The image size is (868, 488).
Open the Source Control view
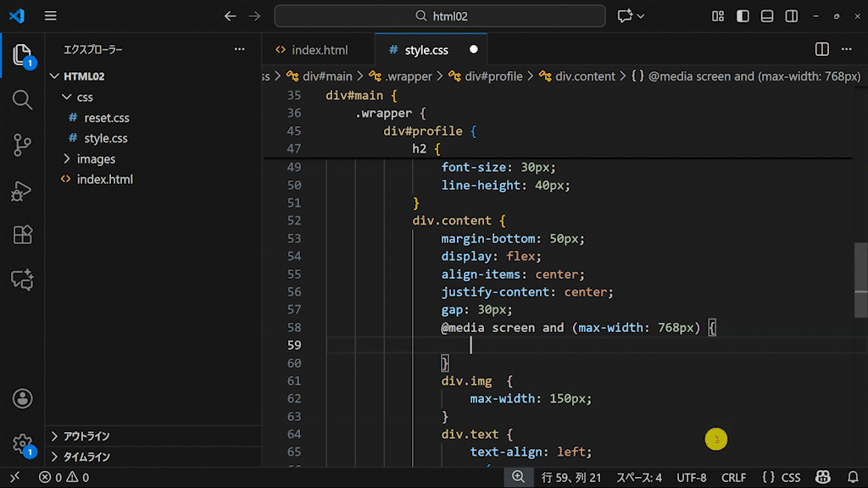coord(22,145)
